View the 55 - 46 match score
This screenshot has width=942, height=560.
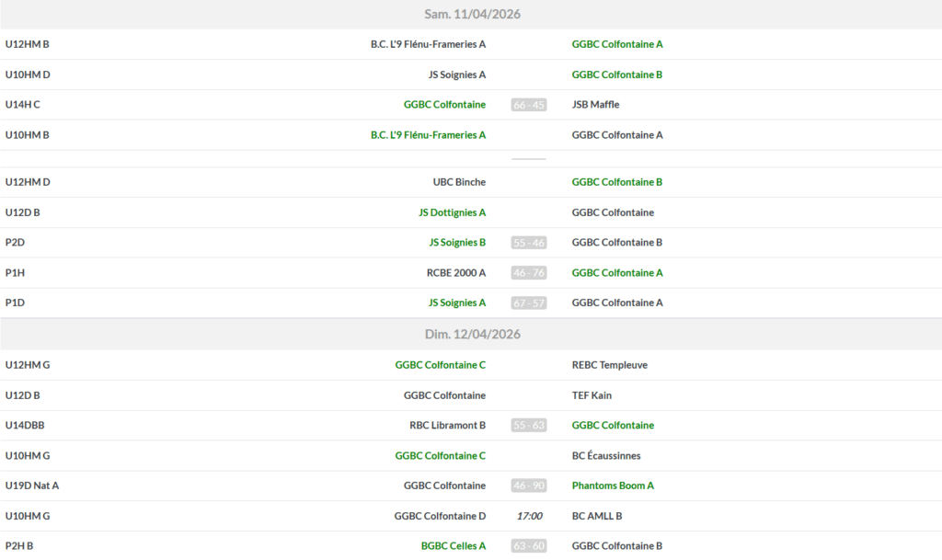click(529, 243)
